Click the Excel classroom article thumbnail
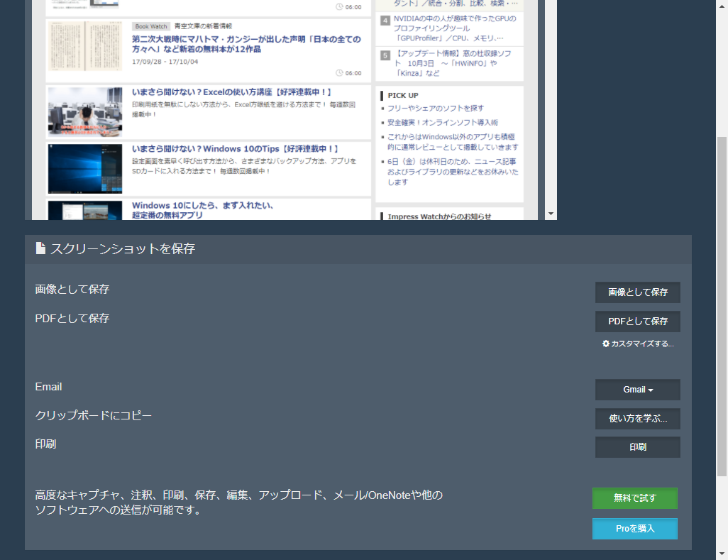Image resolution: width=728 pixels, height=560 pixels. (84, 111)
